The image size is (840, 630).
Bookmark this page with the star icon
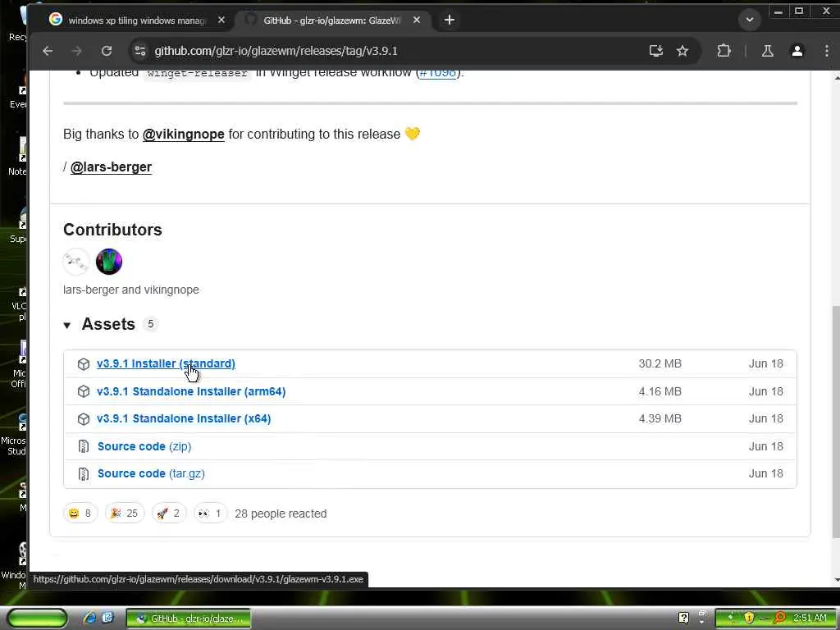click(x=682, y=51)
